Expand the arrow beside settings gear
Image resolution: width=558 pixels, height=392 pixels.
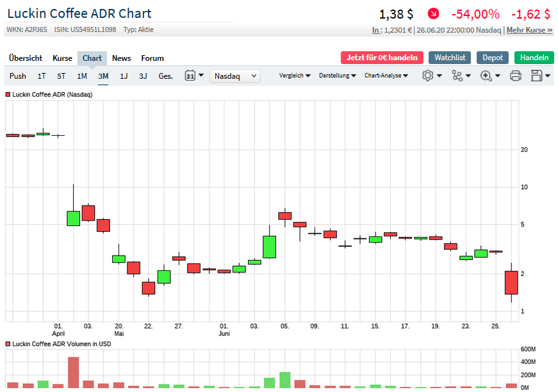(439, 76)
